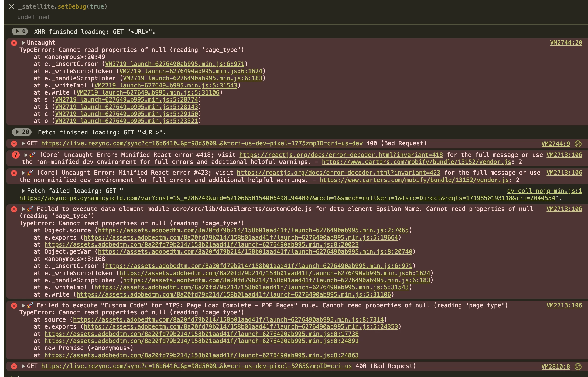Viewport: 588px width, 377px height.
Task: Expand the Fetch failed loading message
Action: coord(23,191)
